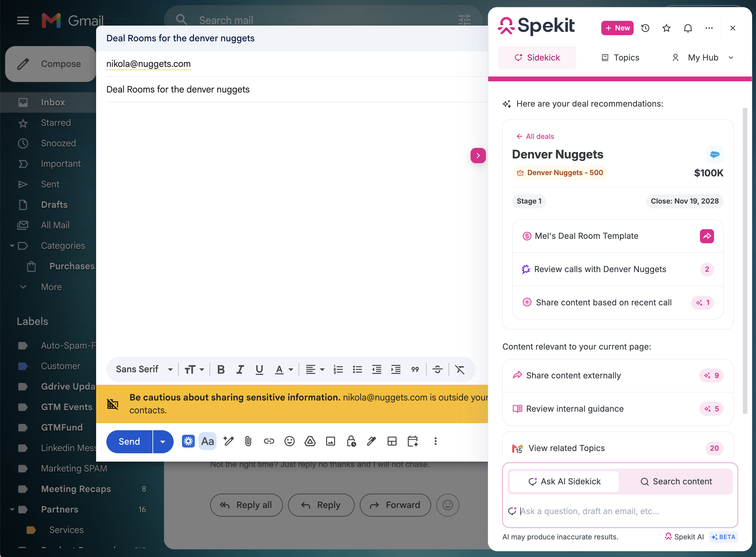Open the Gmail main menu hamburger icon

pos(23,21)
